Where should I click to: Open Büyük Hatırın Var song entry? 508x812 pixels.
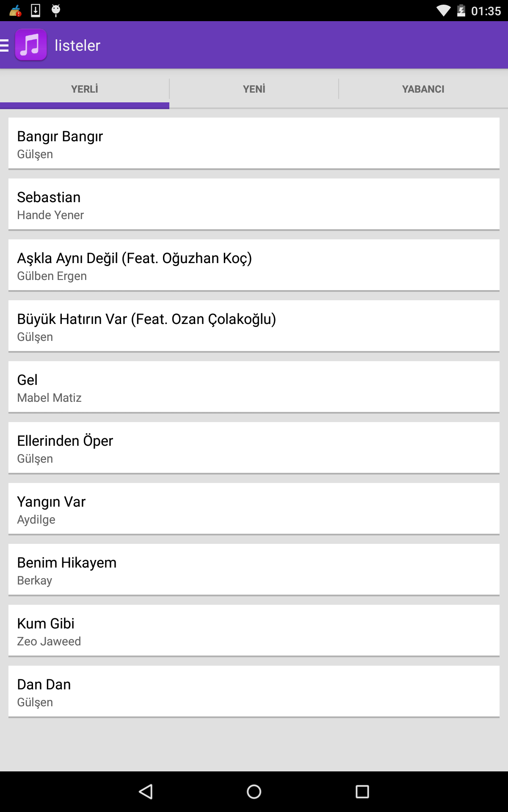(x=254, y=326)
